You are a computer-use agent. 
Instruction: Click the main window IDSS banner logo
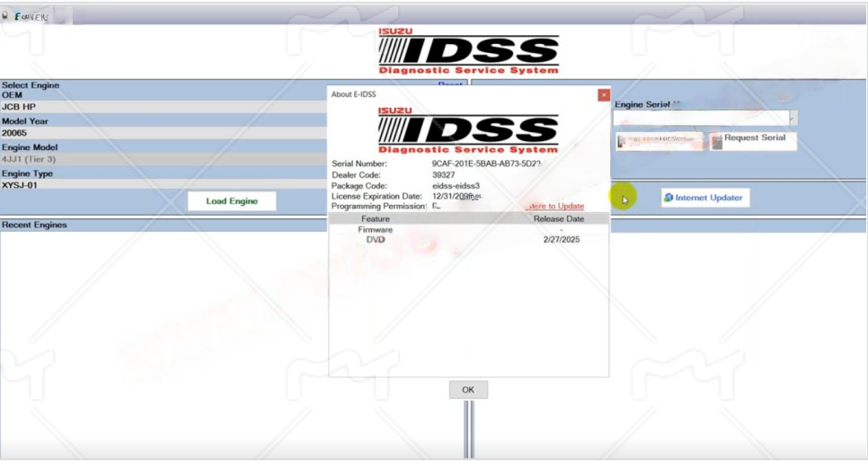(468, 51)
